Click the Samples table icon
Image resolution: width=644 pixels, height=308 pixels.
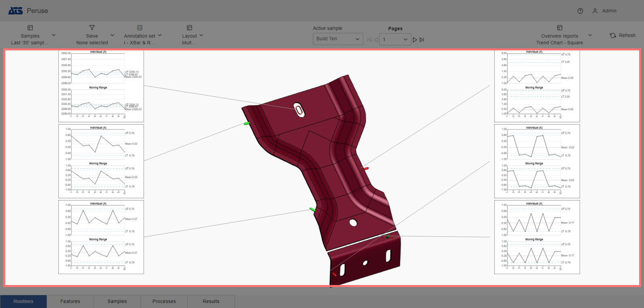(30, 28)
